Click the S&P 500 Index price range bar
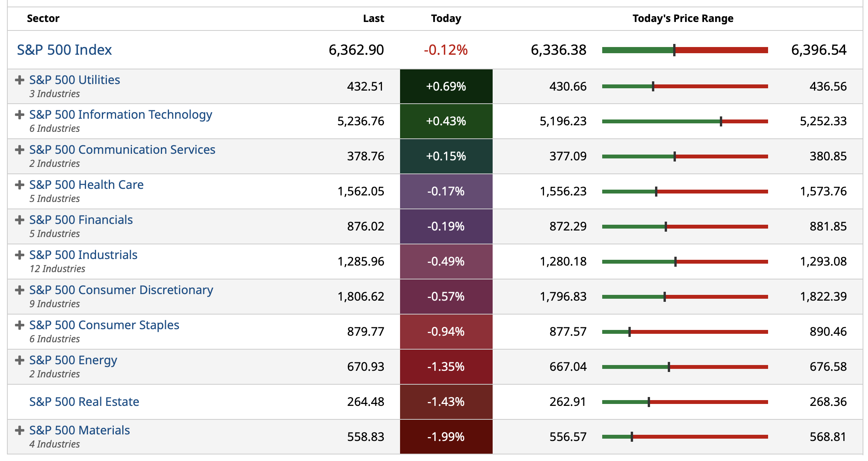The width and height of the screenshot is (868, 461). [x=685, y=50]
